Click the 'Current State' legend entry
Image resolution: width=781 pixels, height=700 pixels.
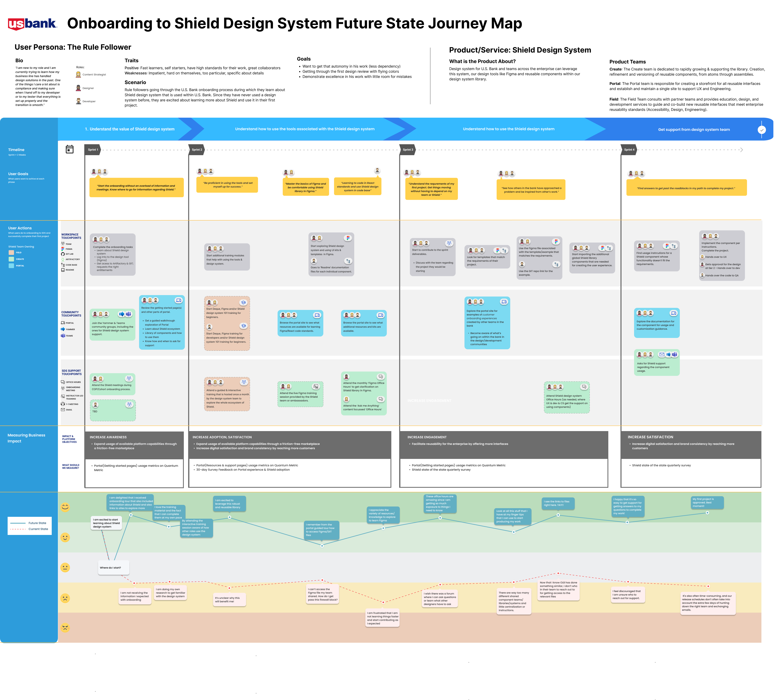click(x=29, y=529)
